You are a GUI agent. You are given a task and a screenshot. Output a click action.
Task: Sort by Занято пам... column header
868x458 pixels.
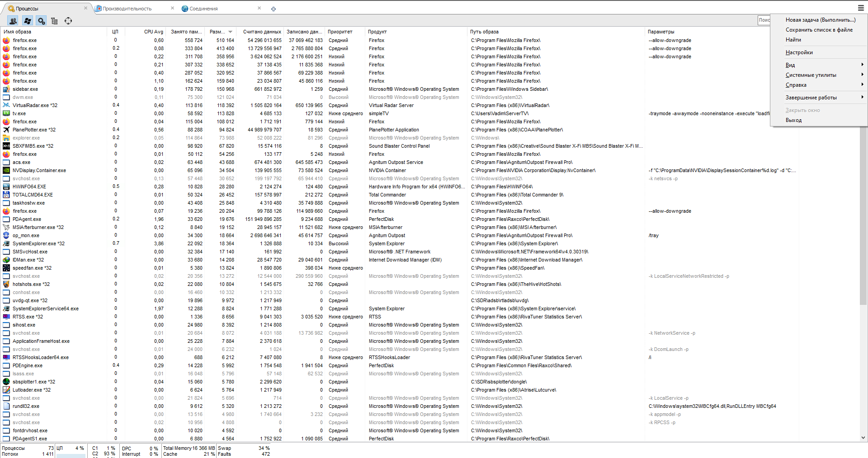pyautogui.click(x=186, y=32)
